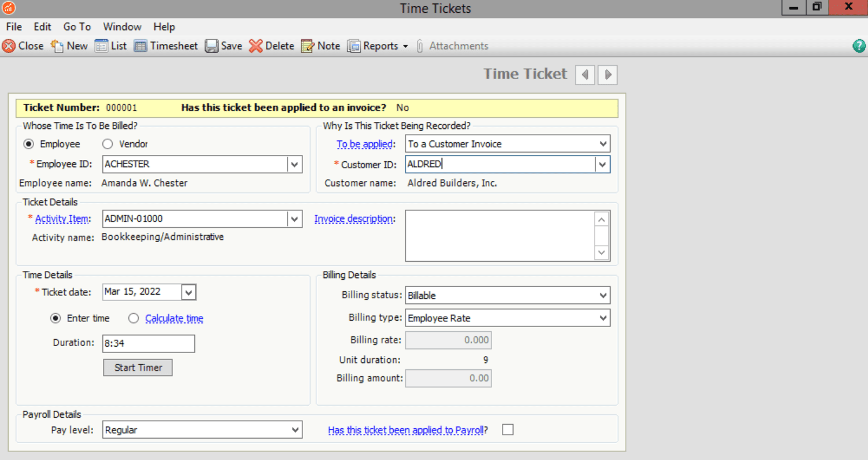
Task: Open the Timesheet view
Action: pyautogui.click(x=166, y=46)
